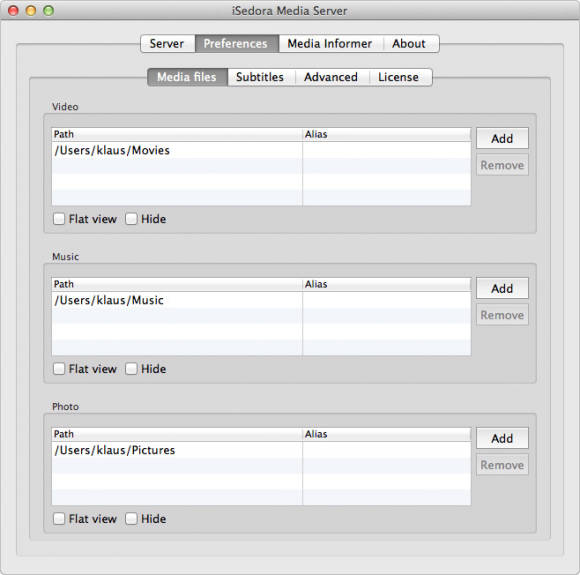The image size is (580, 575).
Task: Add a new Video folder path
Action: (502, 138)
